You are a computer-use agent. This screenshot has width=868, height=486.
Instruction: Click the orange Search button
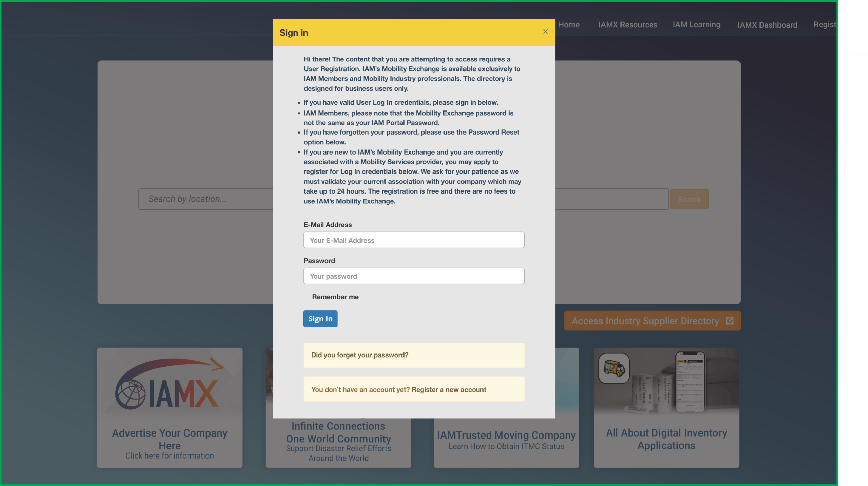[x=689, y=199]
